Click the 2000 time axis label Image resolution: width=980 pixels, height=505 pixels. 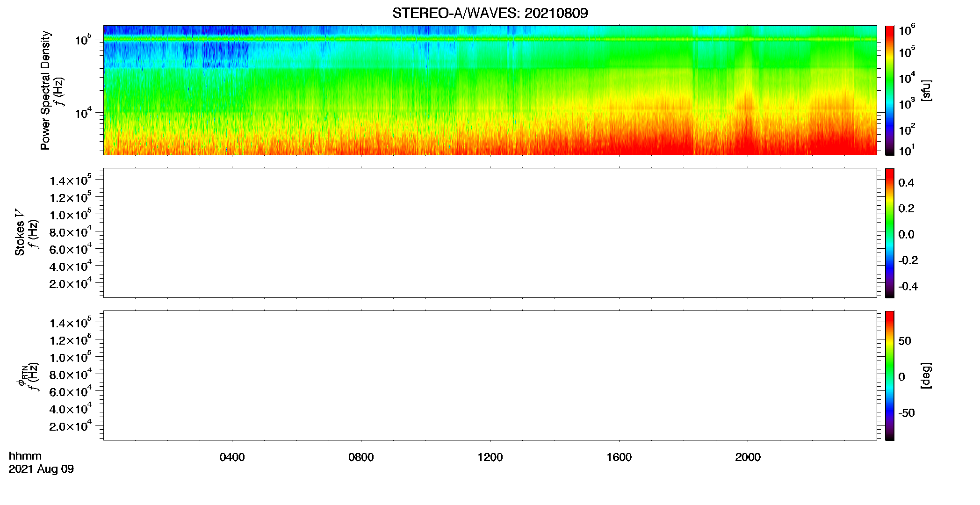[748, 457]
